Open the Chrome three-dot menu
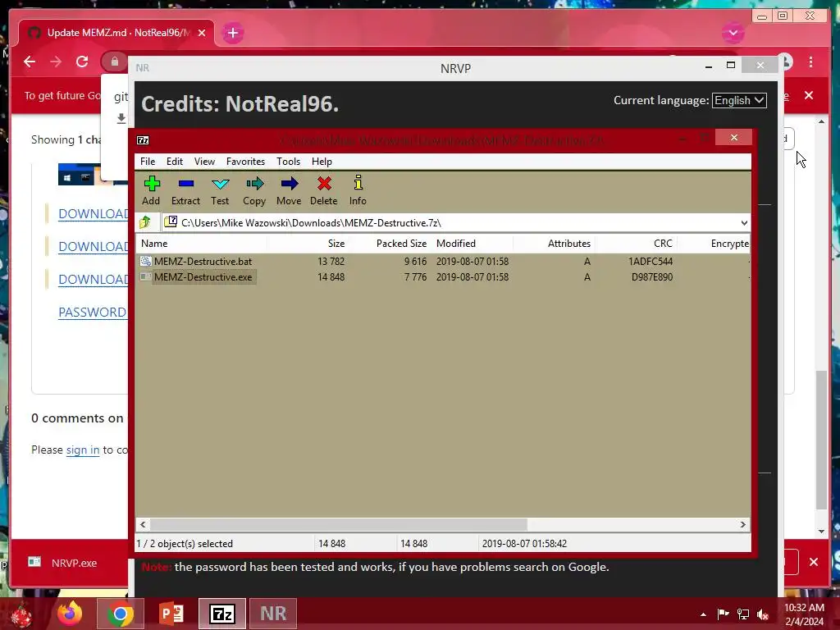840x630 pixels. 811,62
